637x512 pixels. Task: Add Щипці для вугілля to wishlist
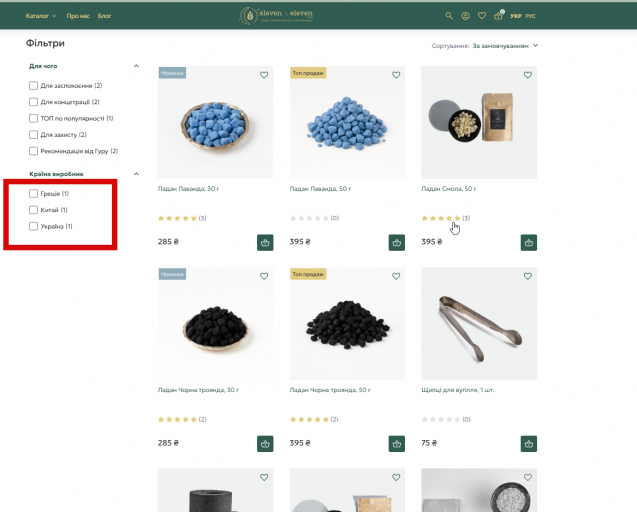[528, 276]
